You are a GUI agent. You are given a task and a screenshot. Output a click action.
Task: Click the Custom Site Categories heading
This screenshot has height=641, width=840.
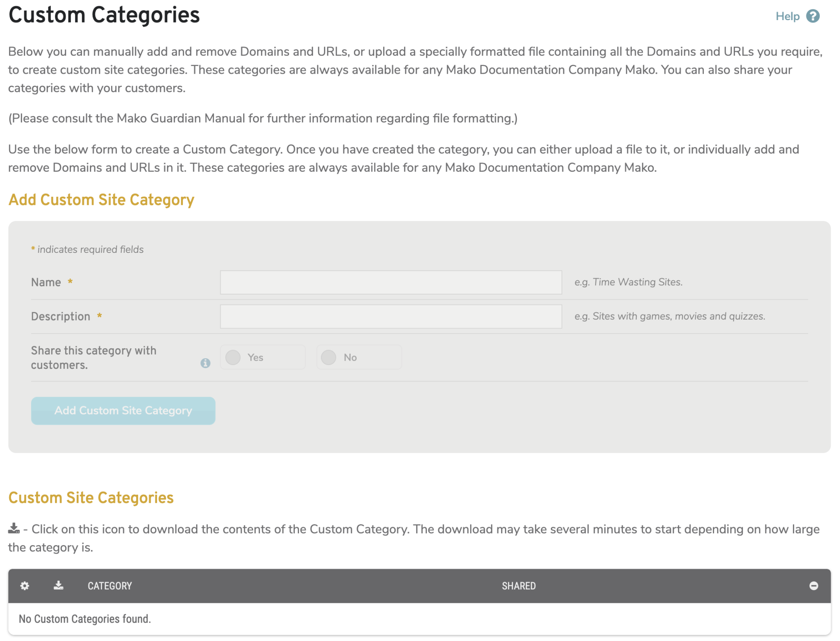click(91, 498)
